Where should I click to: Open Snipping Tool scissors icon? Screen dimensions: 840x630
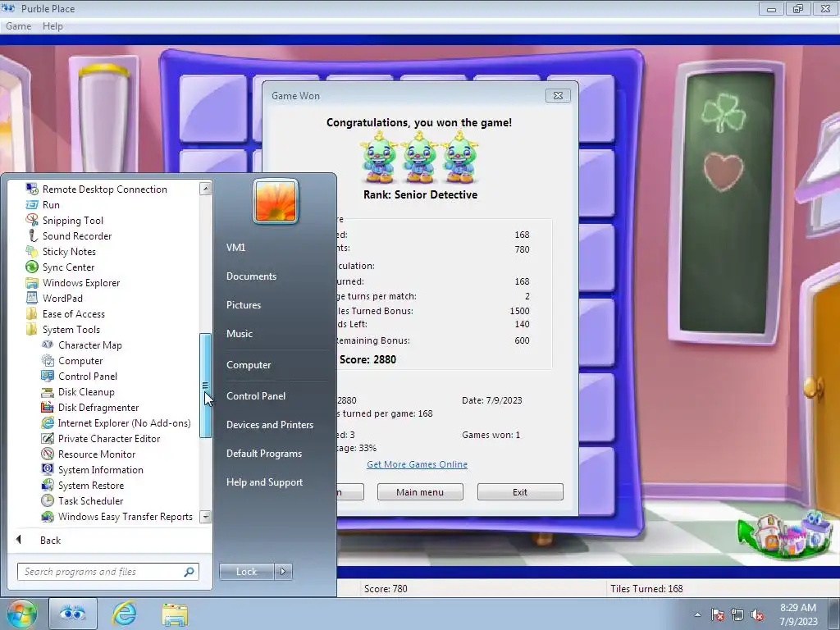[x=32, y=220]
